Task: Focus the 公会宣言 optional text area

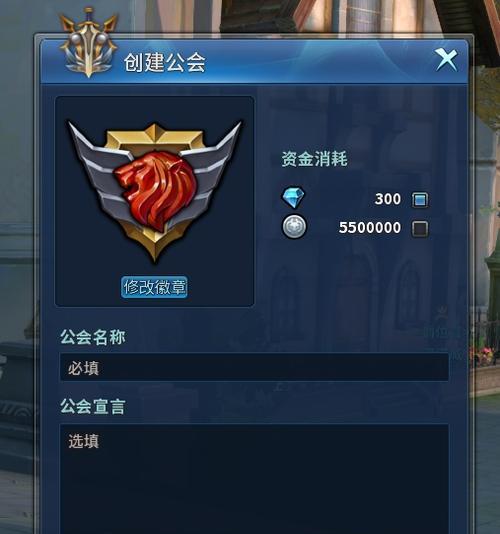Action: (254, 479)
